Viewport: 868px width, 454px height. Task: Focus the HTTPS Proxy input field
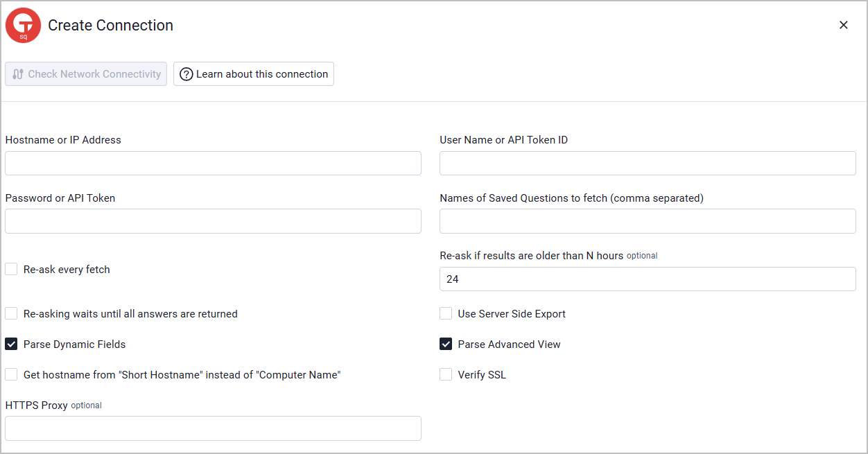click(x=213, y=428)
